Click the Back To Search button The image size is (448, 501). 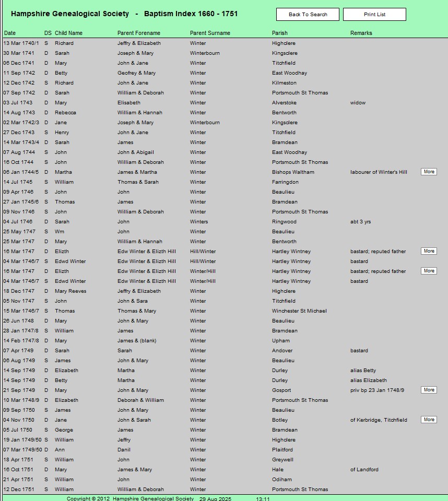[308, 15]
